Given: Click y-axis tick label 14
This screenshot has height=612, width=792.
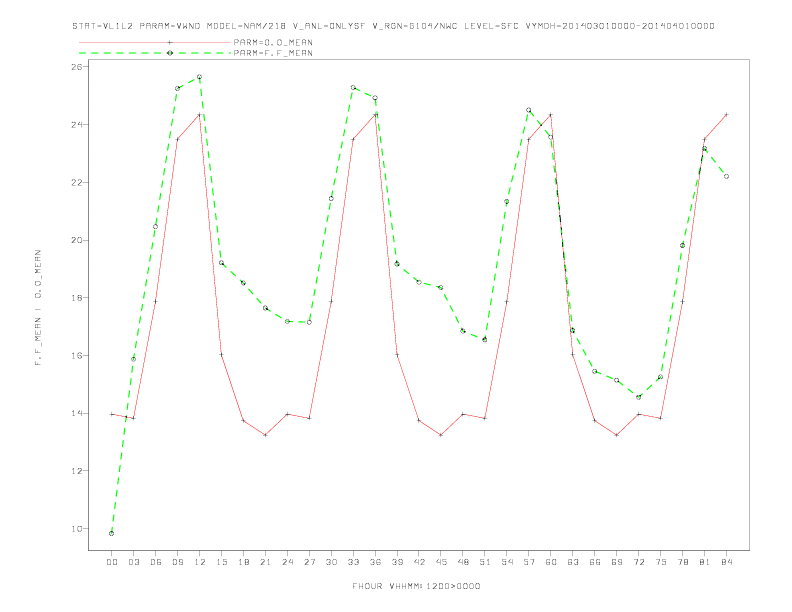Looking at the screenshot, I should click(79, 413).
